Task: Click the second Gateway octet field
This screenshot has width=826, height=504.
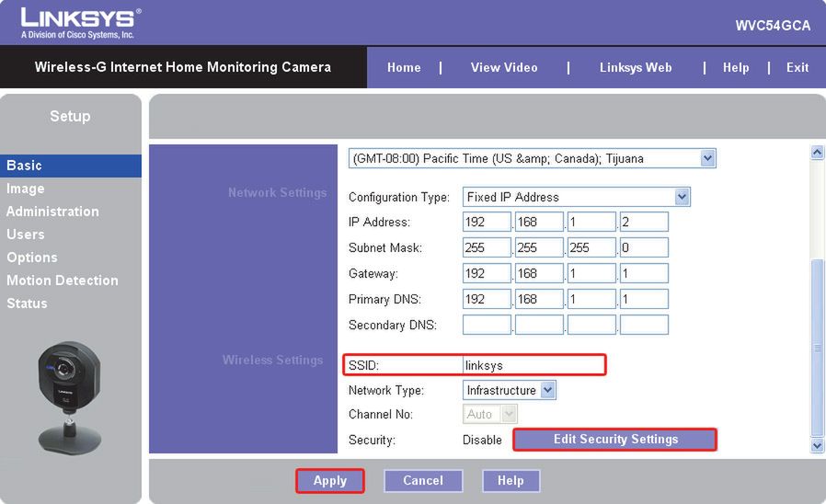Action: [x=539, y=273]
